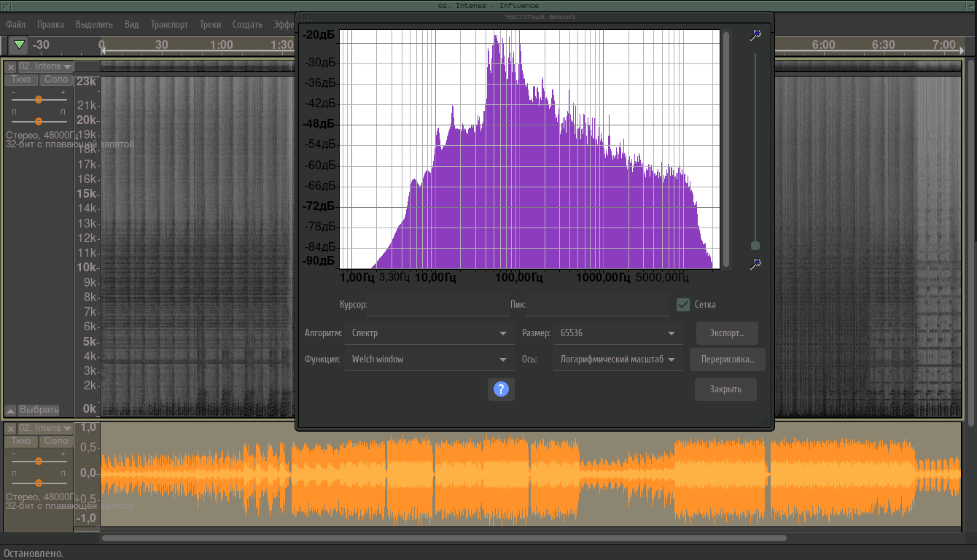Close the frequency analysis dialog via title bar X

306,17
